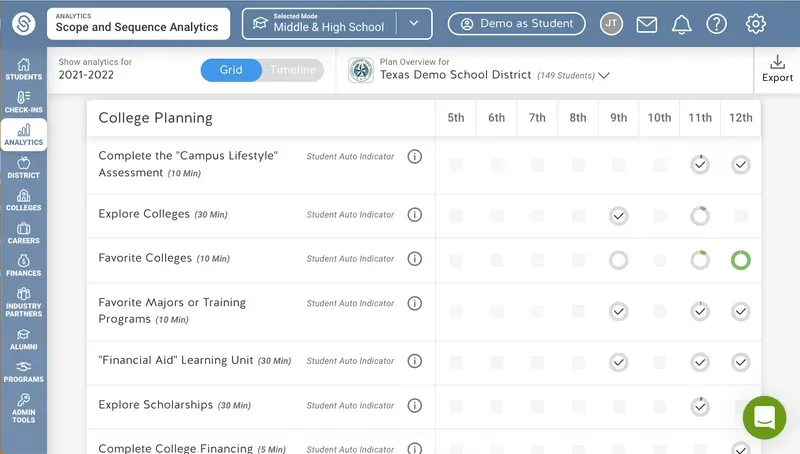Open the Programs sidebar section

pos(23,372)
